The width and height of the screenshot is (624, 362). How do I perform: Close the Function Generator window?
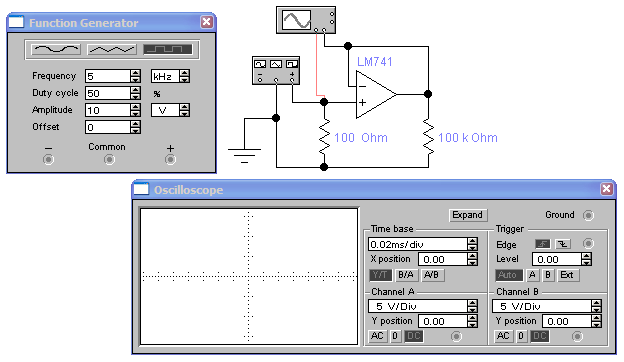(207, 21)
